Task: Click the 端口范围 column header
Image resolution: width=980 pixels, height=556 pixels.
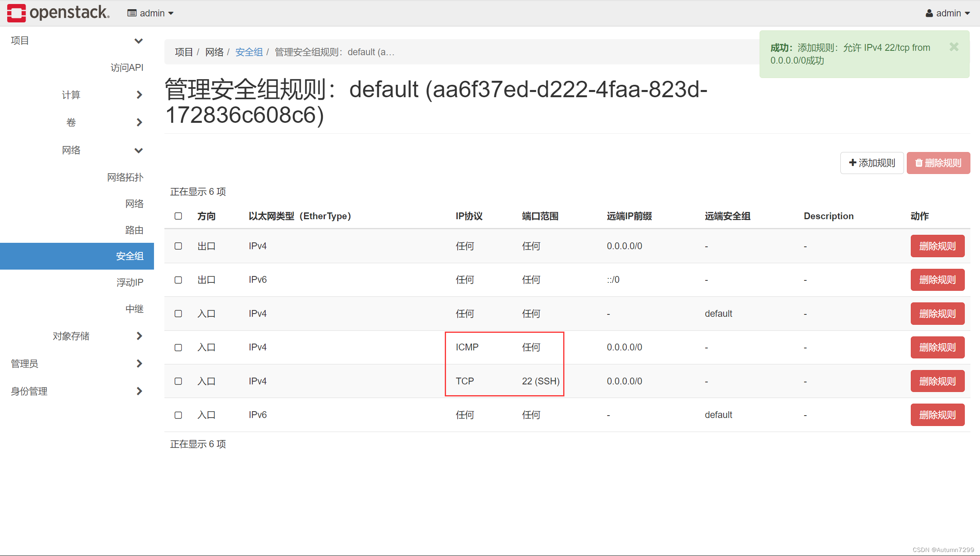Action: 540,216
